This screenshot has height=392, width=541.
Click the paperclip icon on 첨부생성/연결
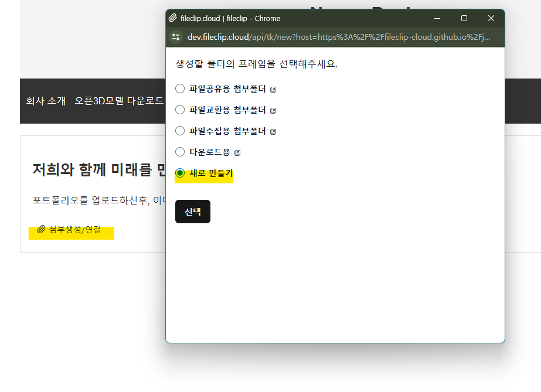(x=40, y=230)
